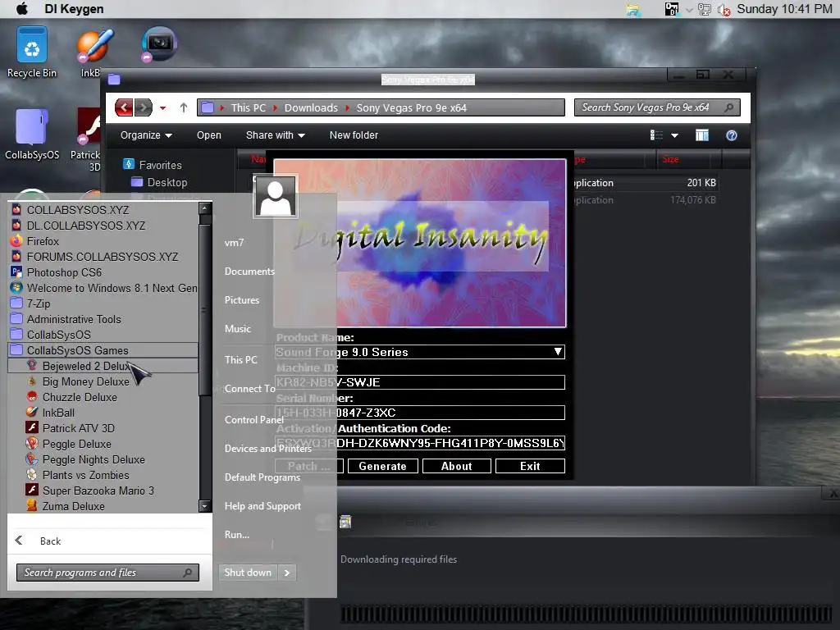Open the recent locations dropdown arrow in Explorer

[163, 108]
